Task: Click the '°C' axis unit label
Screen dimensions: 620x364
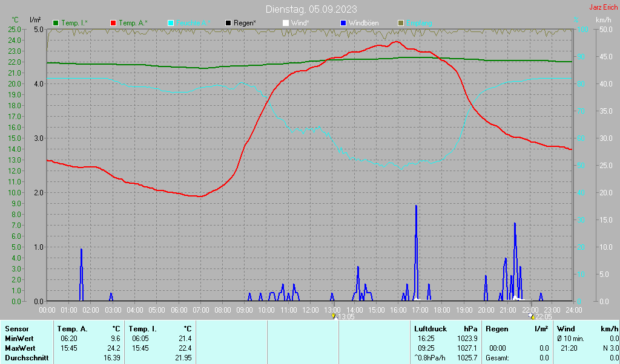Action: pos(15,20)
